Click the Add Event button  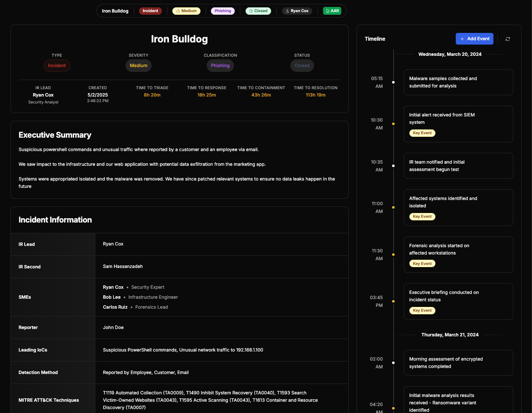point(474,39)
